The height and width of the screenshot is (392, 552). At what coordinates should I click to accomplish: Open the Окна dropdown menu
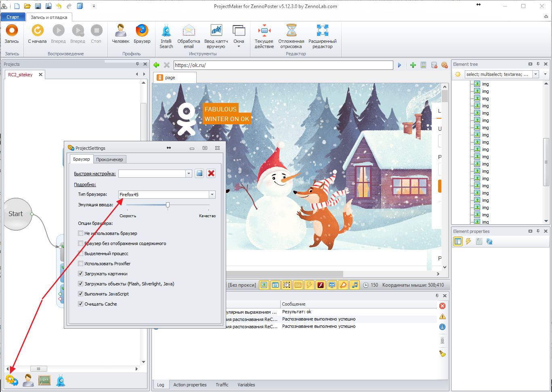(x=239, y=36)
